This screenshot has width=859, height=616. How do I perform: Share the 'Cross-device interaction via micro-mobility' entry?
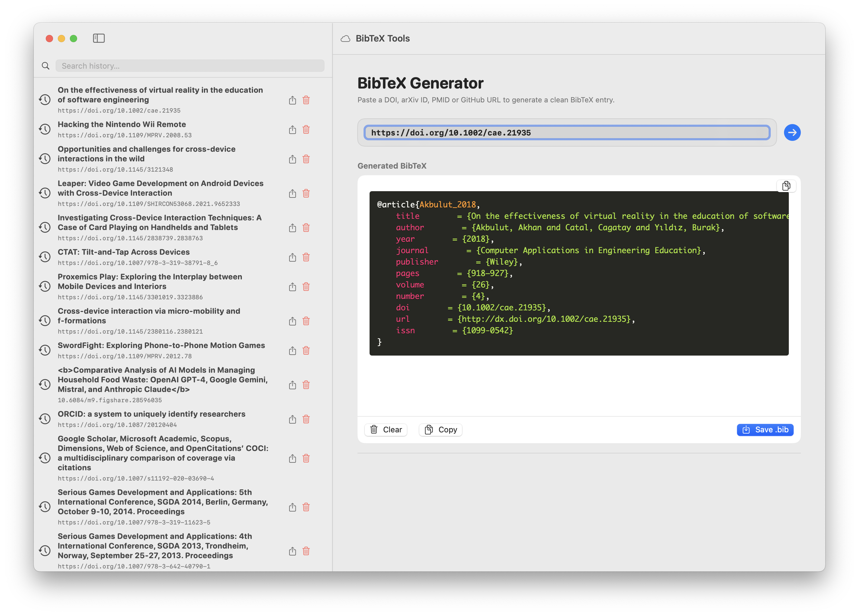pos(292,321)
